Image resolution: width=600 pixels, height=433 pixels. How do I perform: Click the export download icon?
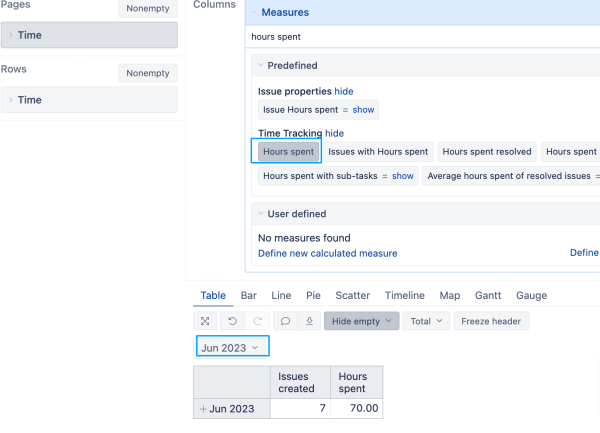[x=309, y=321]
